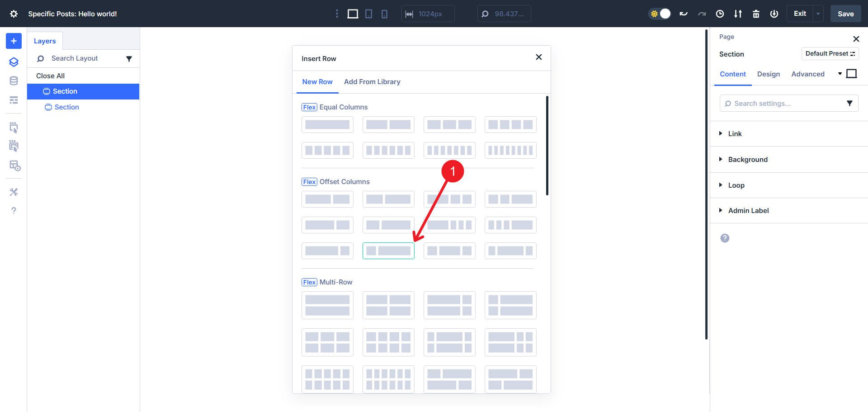Viewport: 868px width, 412px height.
Task: Click the trash icon in the top toolbar
Action: [756, 14]
